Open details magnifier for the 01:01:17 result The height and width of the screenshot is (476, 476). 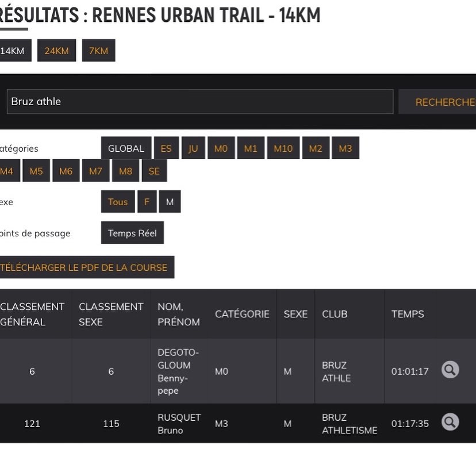[x=450, y=370]
